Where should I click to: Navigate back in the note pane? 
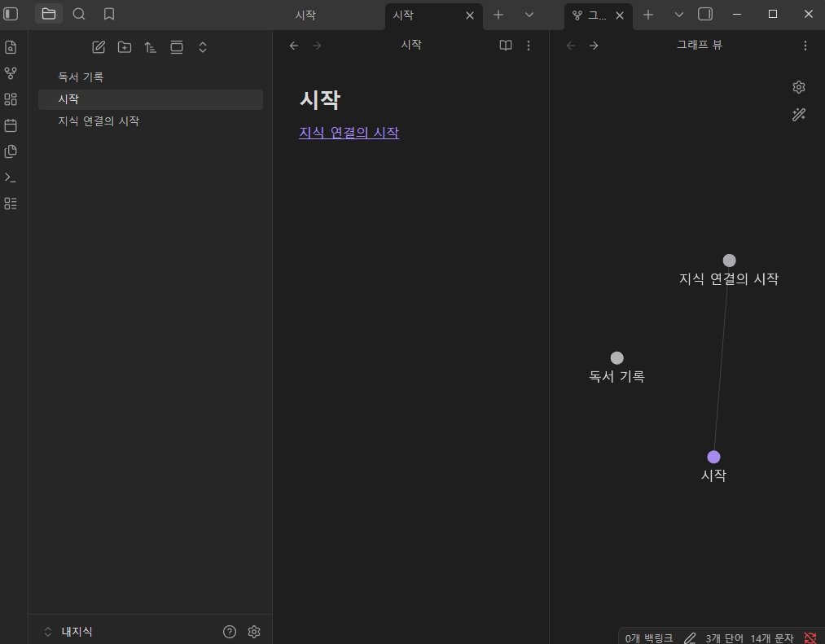293,46
